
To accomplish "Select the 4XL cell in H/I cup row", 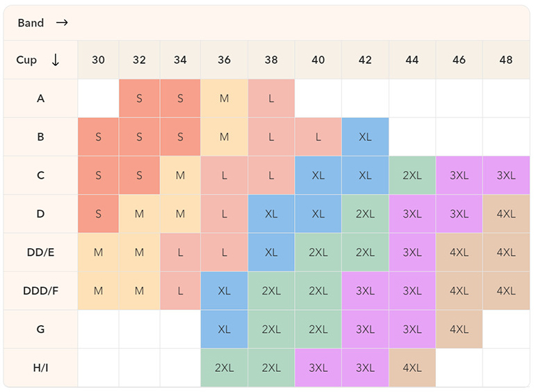I will 412,368.
